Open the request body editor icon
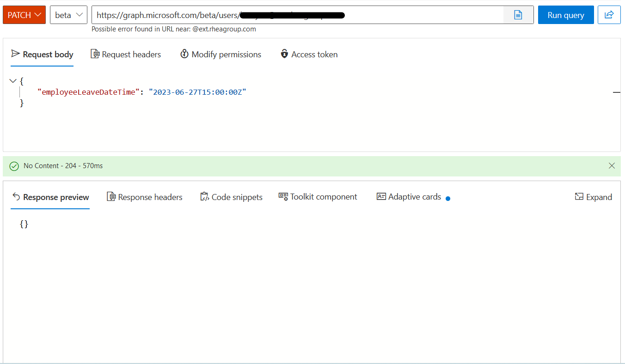The width and height of the screenshot is (625, 364). tap(518, 15)
